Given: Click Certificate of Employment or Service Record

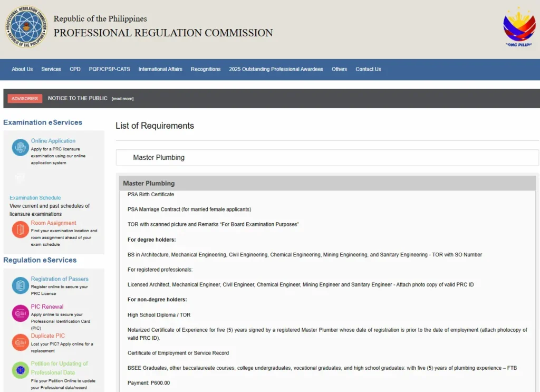Looking at the screenshot, I should pyautogui.click(x=178, y=353).
